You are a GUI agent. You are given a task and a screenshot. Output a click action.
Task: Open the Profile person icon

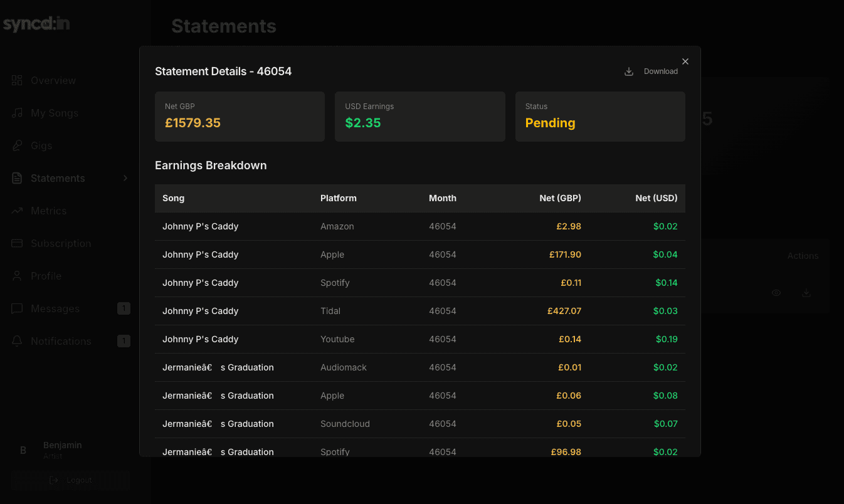point(17,276)
